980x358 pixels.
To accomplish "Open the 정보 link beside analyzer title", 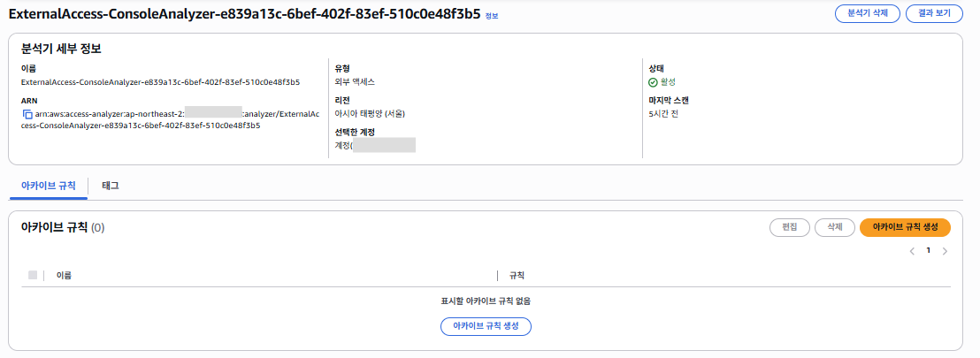I will point(491,16).
